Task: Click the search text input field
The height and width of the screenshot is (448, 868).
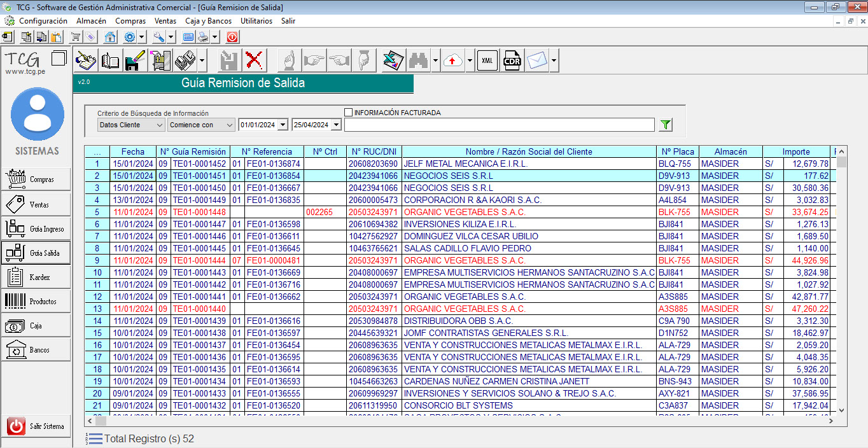Action: 499,125
